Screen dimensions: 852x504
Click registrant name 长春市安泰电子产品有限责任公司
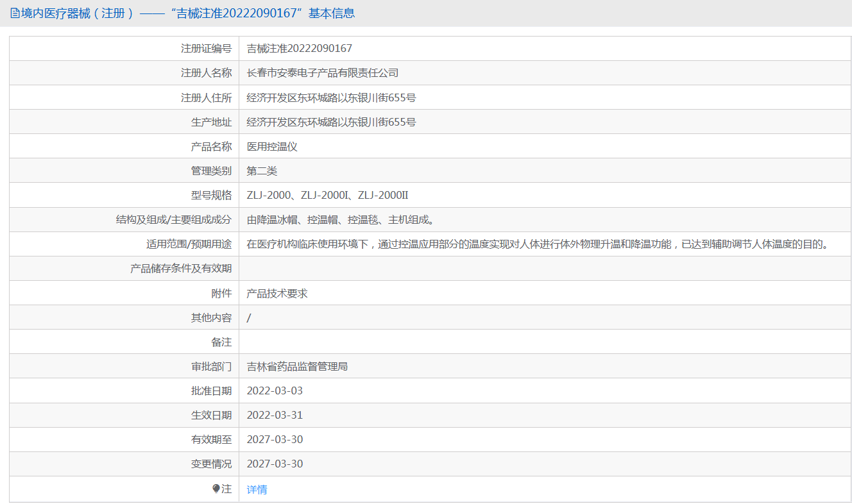point(323,72)
